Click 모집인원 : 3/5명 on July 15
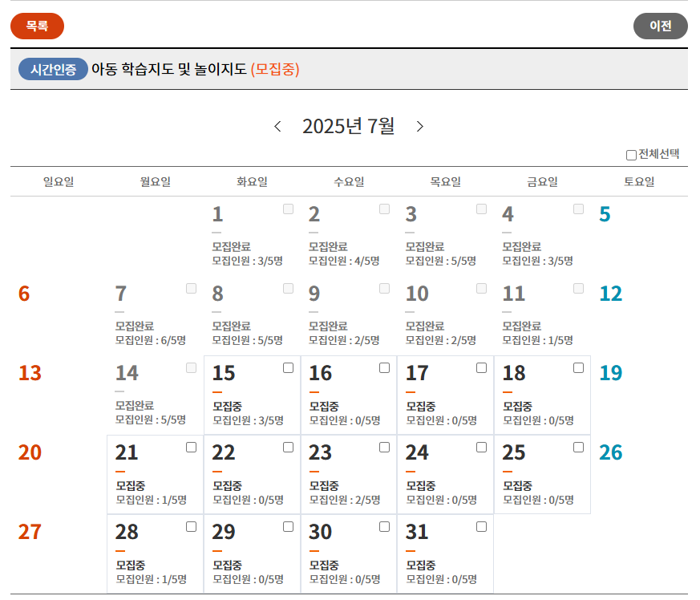 249,420
